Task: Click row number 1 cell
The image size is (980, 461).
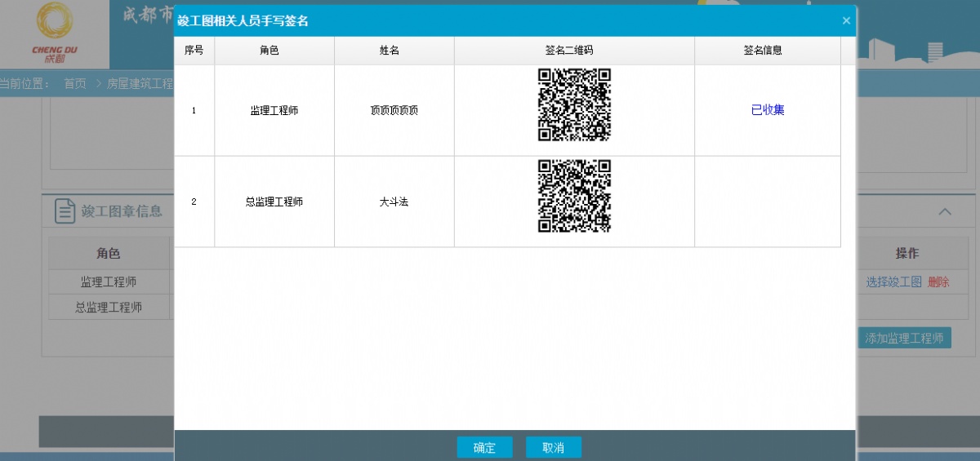Action: pos(194,110)
